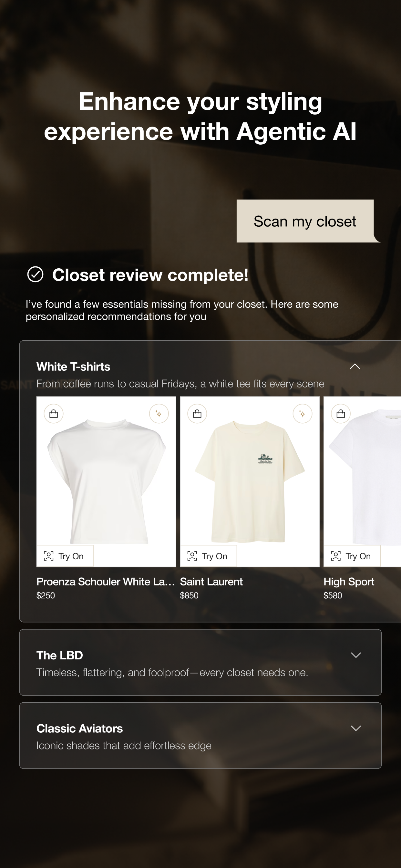Viewport: 401px width, 868px height.
Task: Add Saint Laurent tee to shopping bag
Action: (x=197, y=413)
